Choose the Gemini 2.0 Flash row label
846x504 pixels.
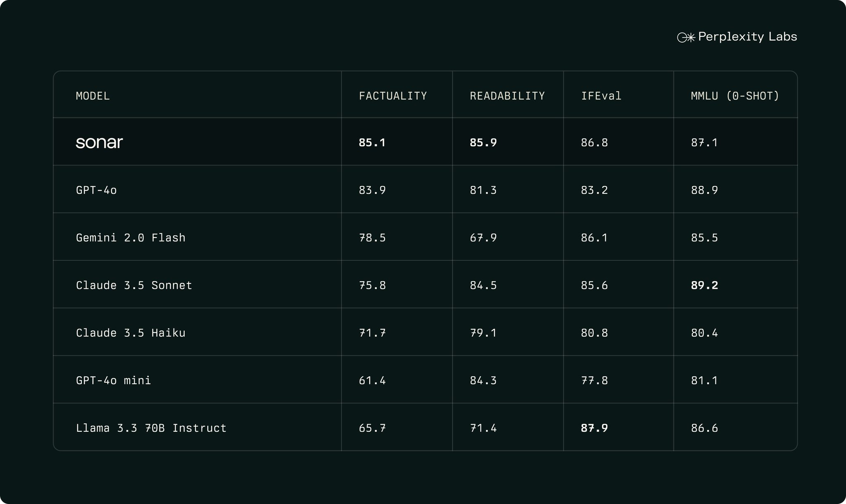coord(131,238)
